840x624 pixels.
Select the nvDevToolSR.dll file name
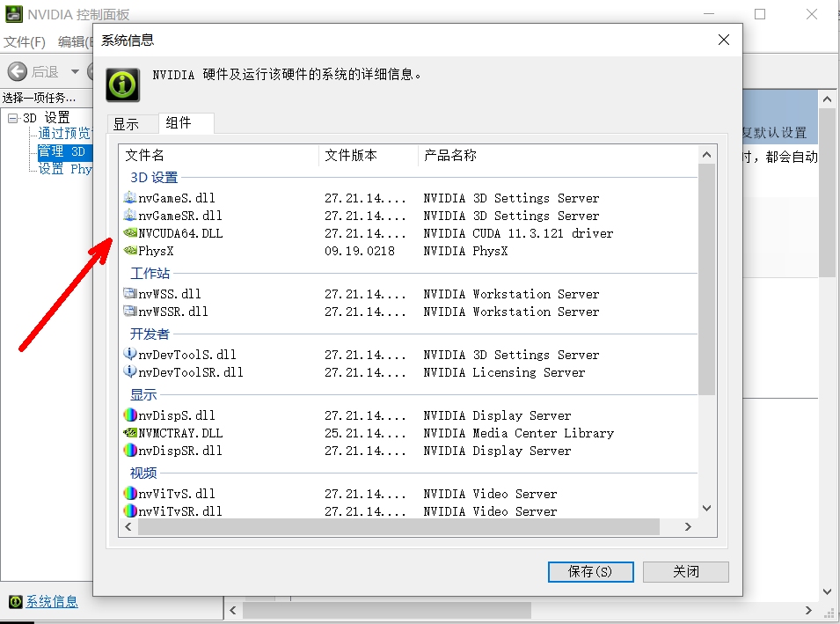pos(191,372)
